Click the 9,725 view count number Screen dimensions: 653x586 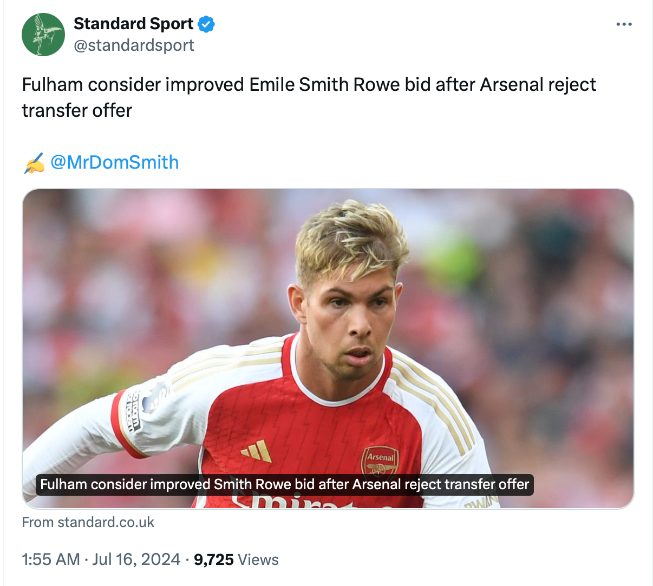(x=214, y=559)
